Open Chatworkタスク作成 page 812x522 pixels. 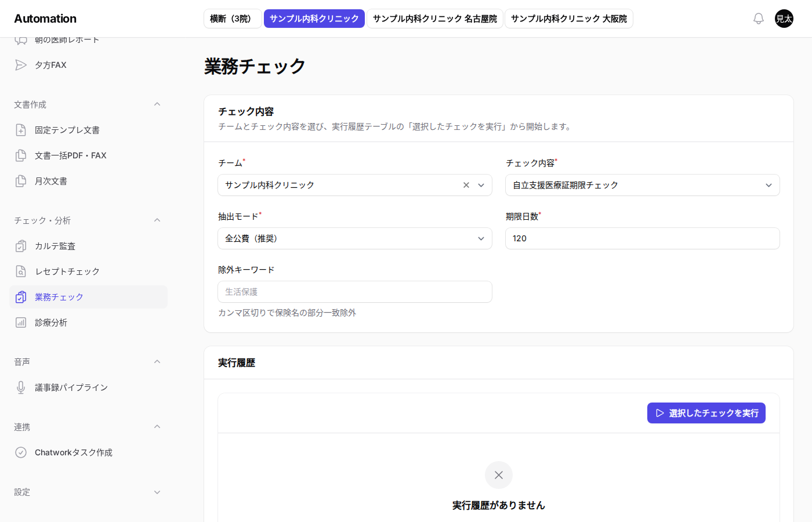click(x=88, y=452)
